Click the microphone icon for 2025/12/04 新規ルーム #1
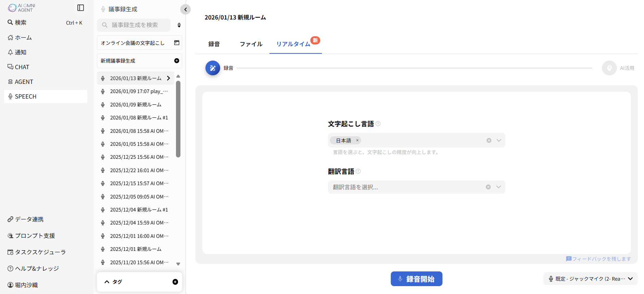The image size is (644, 294). tap(103, 209)
